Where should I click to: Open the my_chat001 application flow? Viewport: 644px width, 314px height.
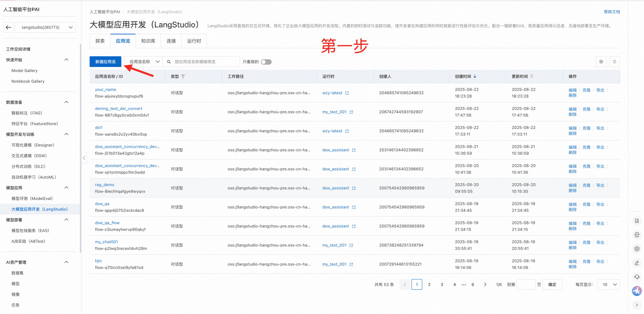click(x=106, y=242)
